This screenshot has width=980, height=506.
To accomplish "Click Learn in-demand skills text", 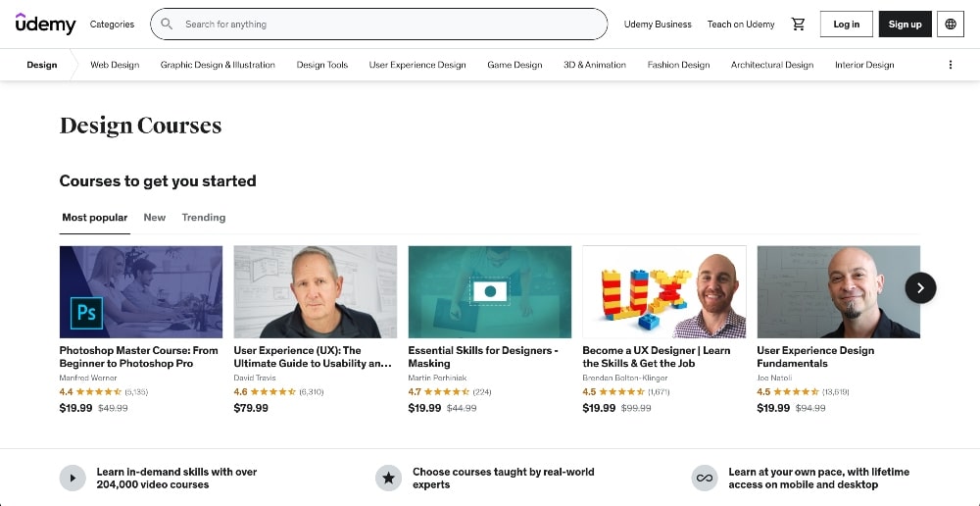I will pyautogui.click(x=176, y=478).
